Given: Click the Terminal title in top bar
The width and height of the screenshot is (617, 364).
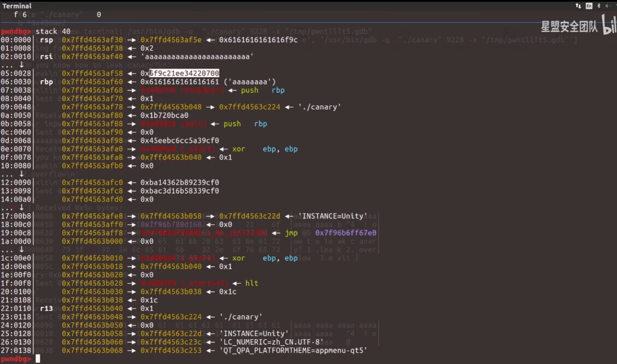Looking at the screenshot, I should click(17, 6).
